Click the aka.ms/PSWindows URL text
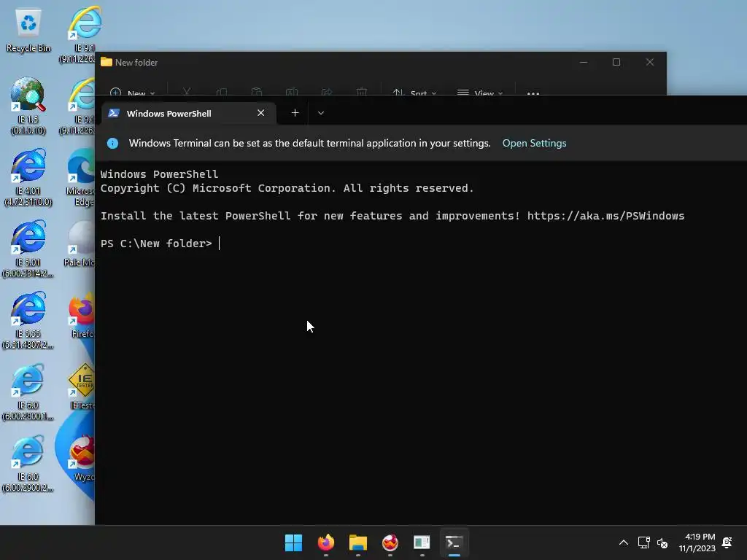The height and width of the screenshot is (560, 747). 605,216
